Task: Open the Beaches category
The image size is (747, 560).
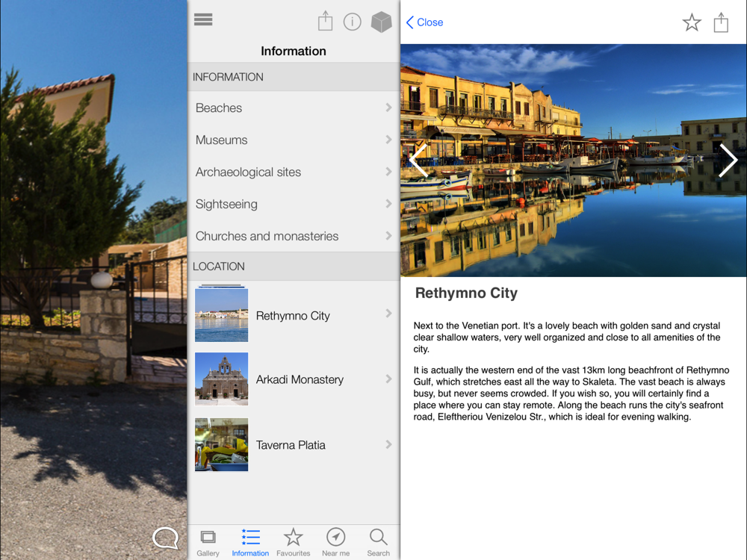Action: (294, 108)
